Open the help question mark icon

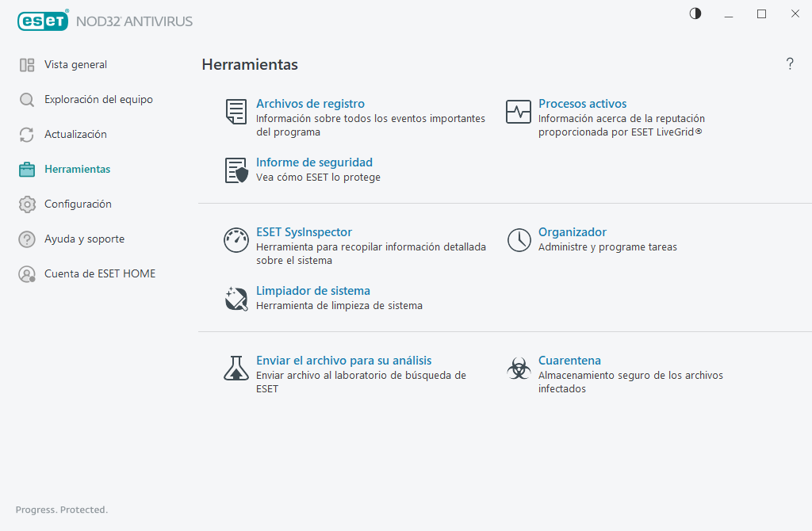pos(790,64)
